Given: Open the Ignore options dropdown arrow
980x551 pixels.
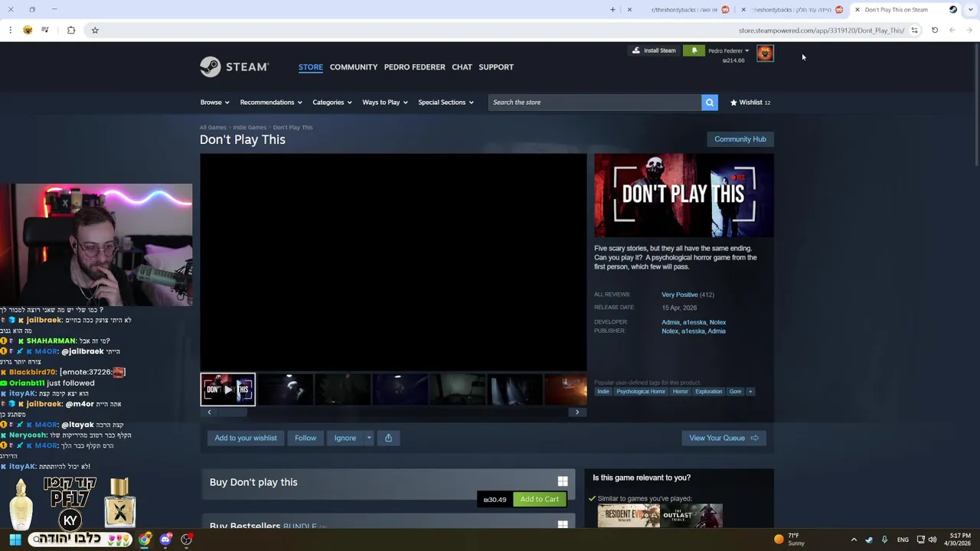Looking at the screenshot, I should (368, 438).
